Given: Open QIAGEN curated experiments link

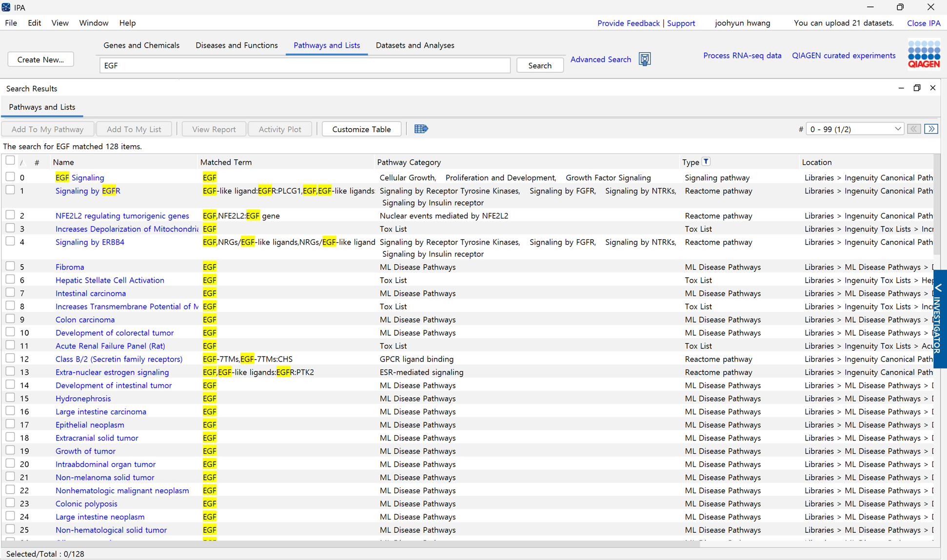Looking at the screenshot, I should (x=844, y=56).
